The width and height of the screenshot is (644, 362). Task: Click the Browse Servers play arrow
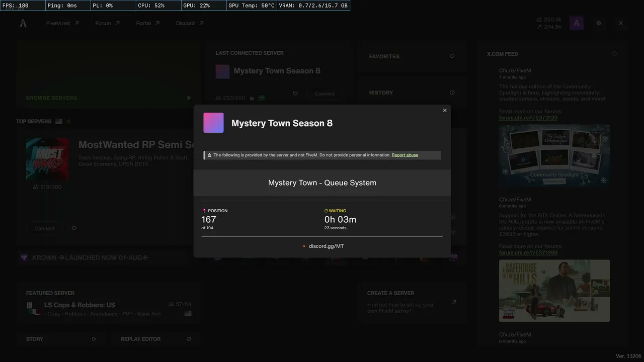(189, 98)
